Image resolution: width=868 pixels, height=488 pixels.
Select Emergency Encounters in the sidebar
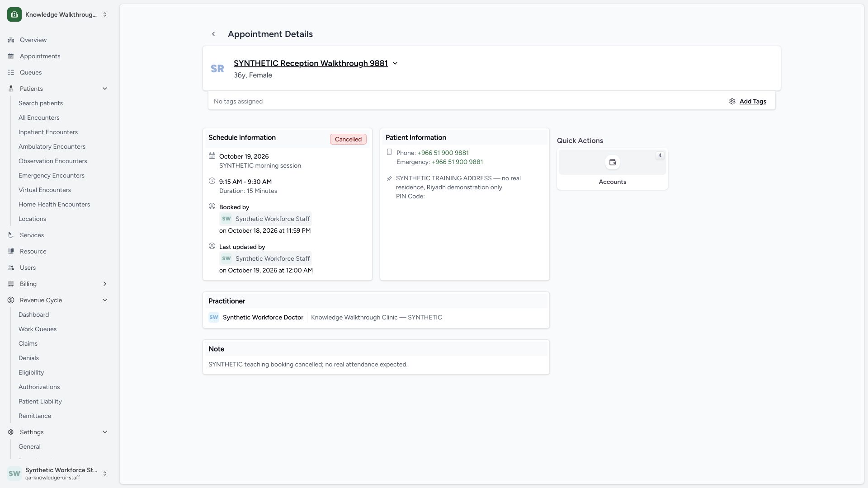(52, 175)
